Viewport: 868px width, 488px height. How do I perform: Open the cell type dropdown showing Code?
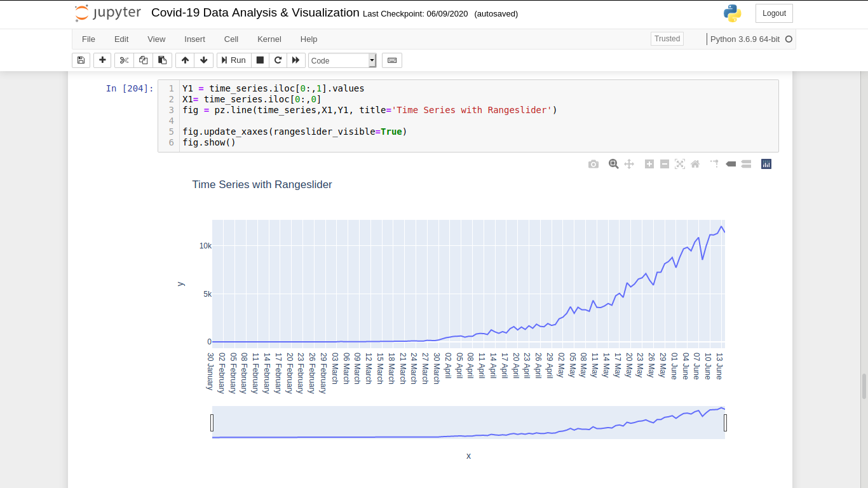pos(372,60)
